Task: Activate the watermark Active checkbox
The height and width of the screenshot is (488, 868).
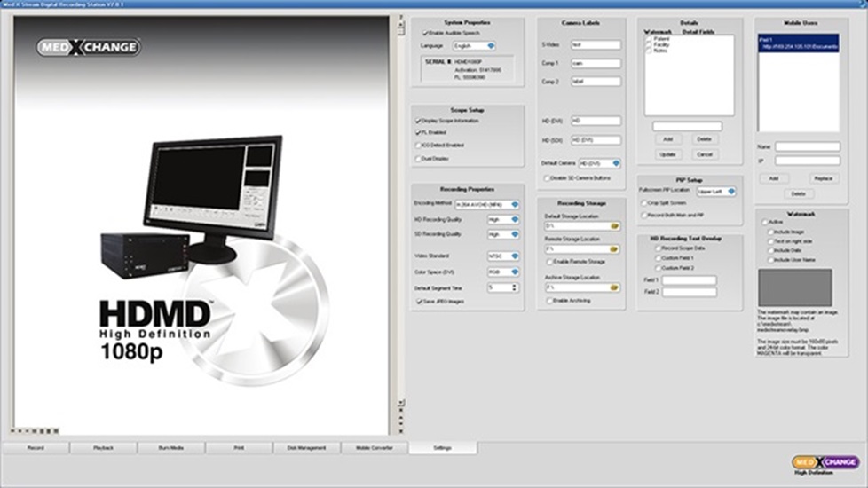Action: point(765,222)
